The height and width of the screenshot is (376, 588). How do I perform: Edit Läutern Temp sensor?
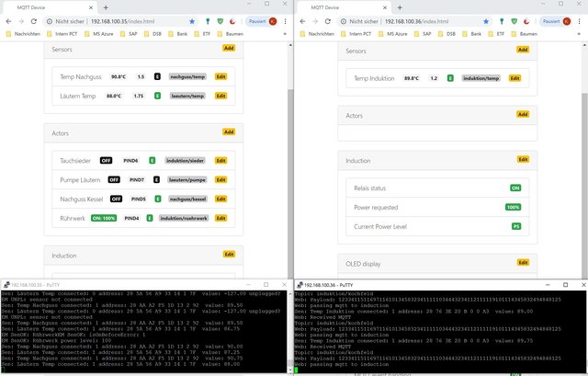220,96
